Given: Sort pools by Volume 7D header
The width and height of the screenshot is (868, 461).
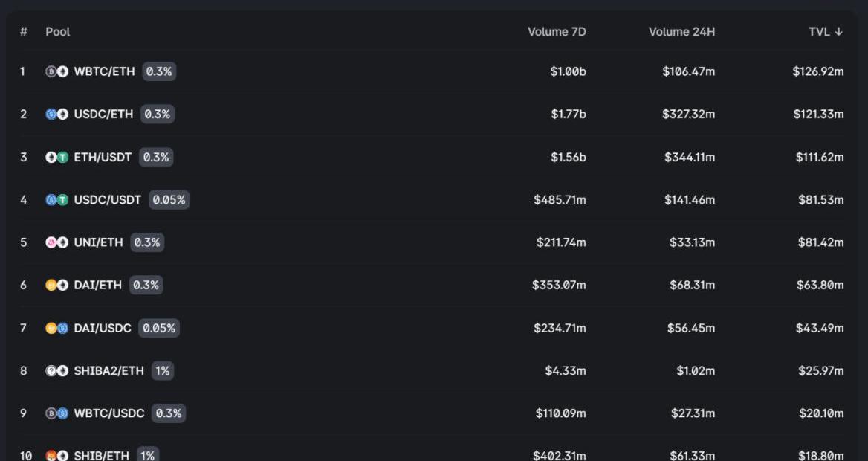Looking at the screenshot, I should pos(557,31).
